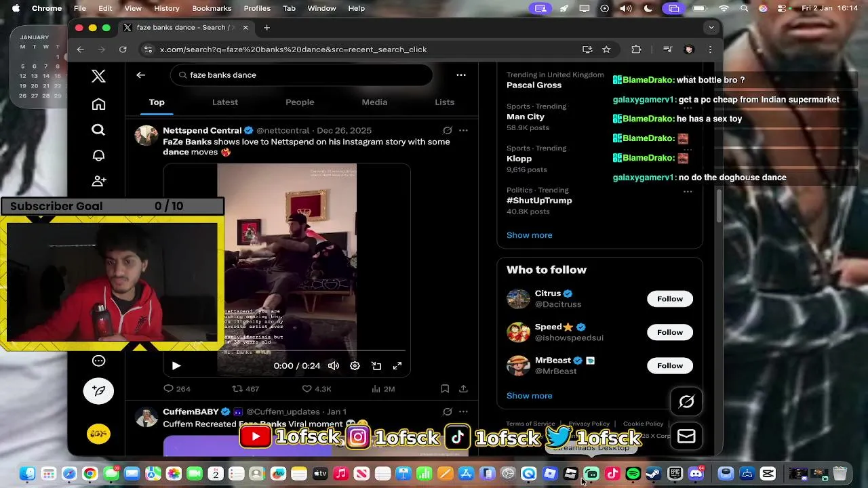Show more Who to follow suggestions
868x488 pixels.
[529, 396]
